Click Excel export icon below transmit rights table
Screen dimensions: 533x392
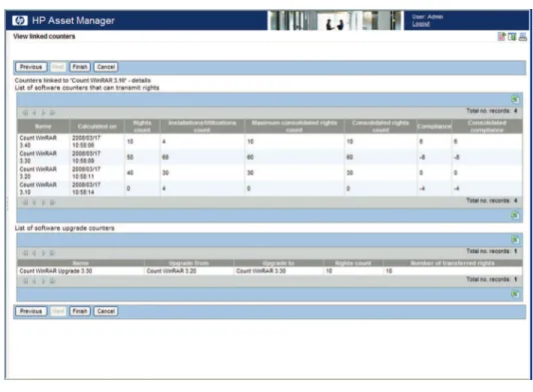[x=515, y=215]
